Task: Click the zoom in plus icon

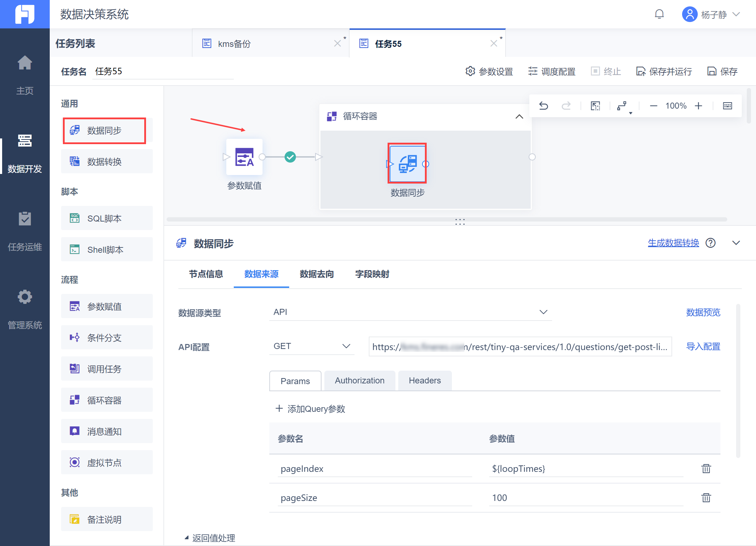Action: click(698, 106)
